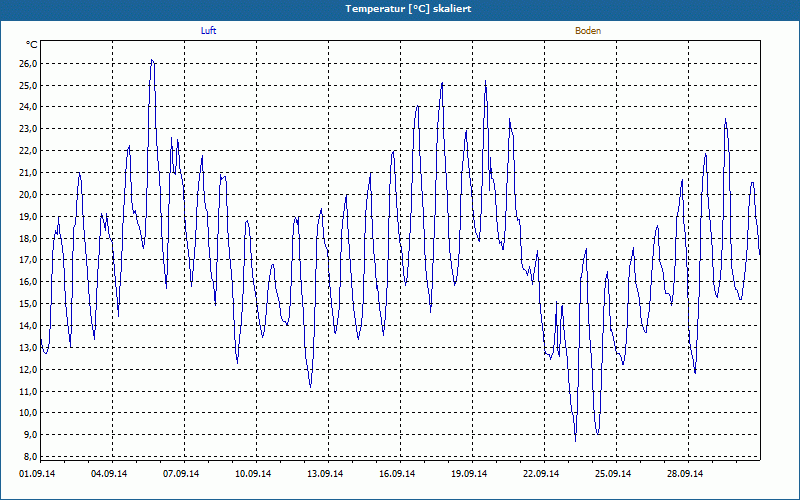800x500 pixels.
Task: Click the Luft legend label
Action: [x=208, y=31]
